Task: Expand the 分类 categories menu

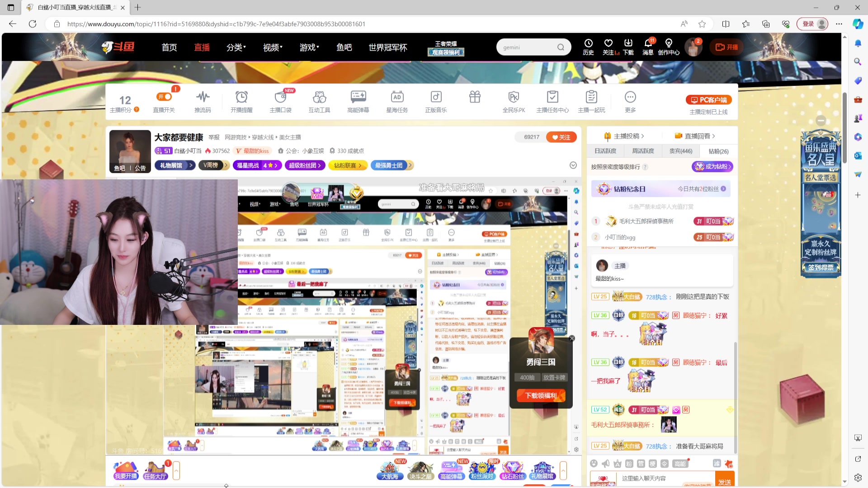Action: (x=236, y=47)
